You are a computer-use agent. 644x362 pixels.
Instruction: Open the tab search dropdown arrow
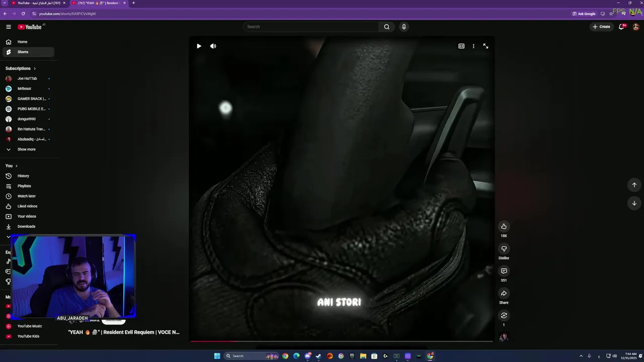[x=5, y=3]
